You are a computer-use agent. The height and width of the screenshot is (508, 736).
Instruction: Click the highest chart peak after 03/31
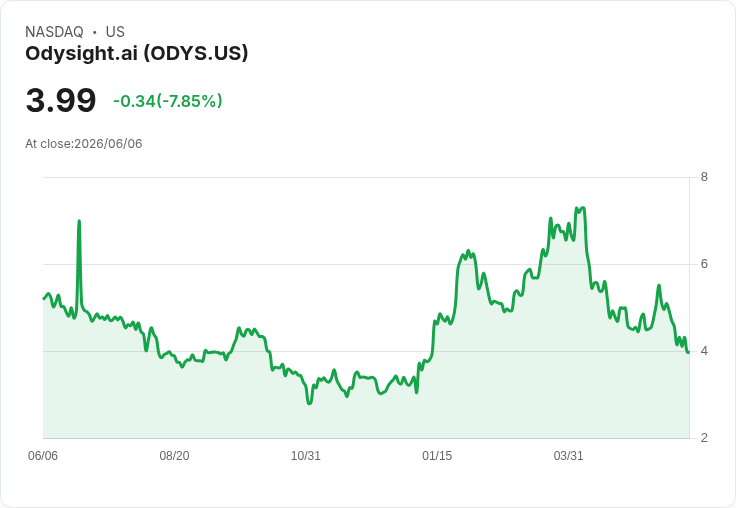(582, 208)
